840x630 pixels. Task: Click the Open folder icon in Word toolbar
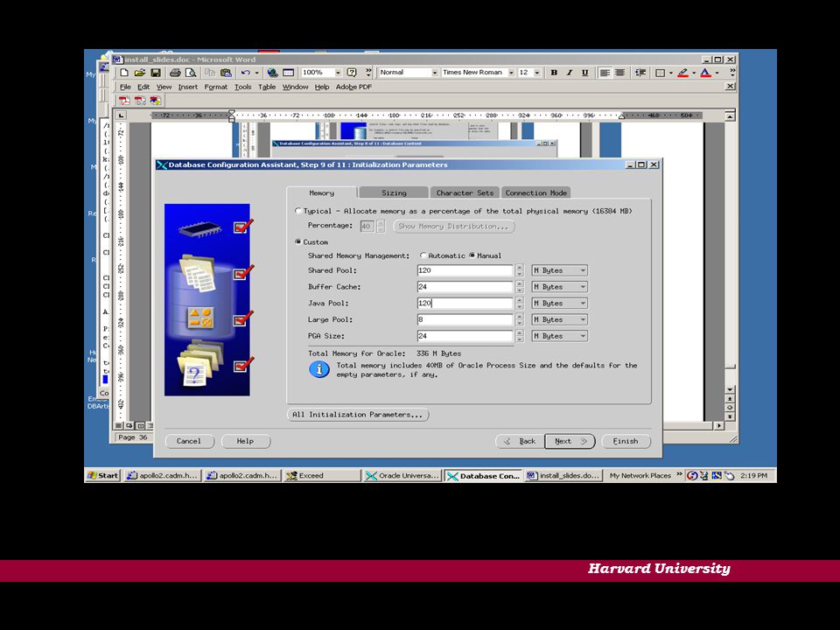click(140, 73)
